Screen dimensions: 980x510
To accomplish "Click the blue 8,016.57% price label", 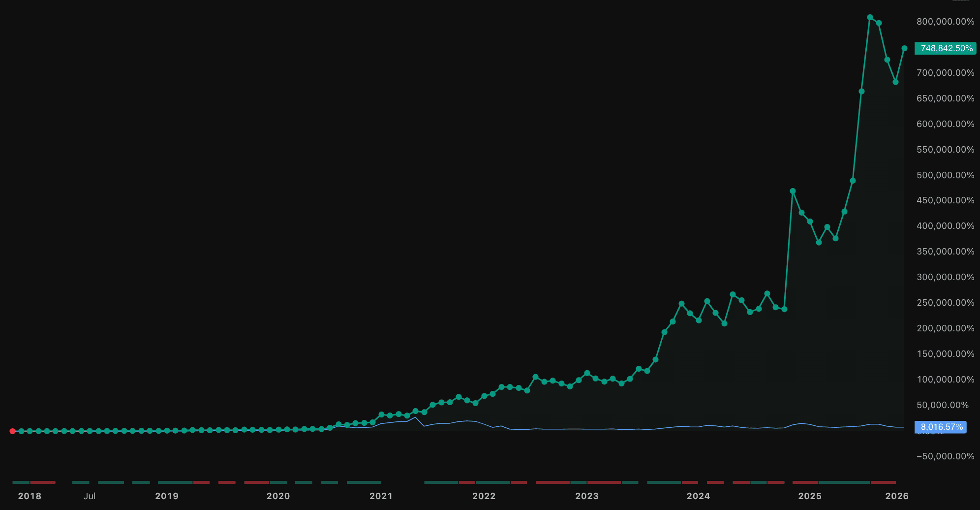I will 941,427.
